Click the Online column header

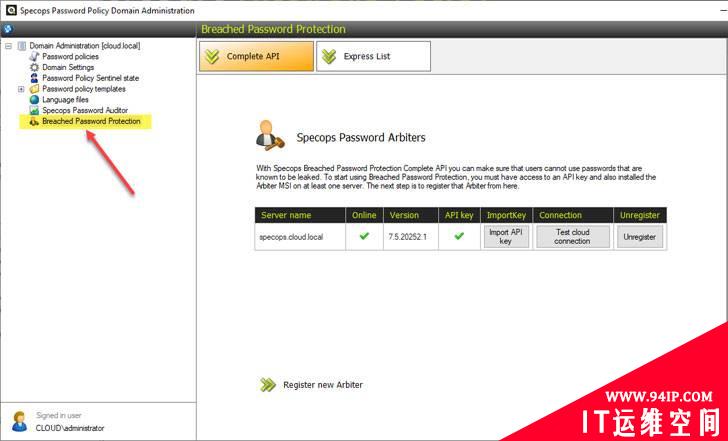(x=364, y=215)
